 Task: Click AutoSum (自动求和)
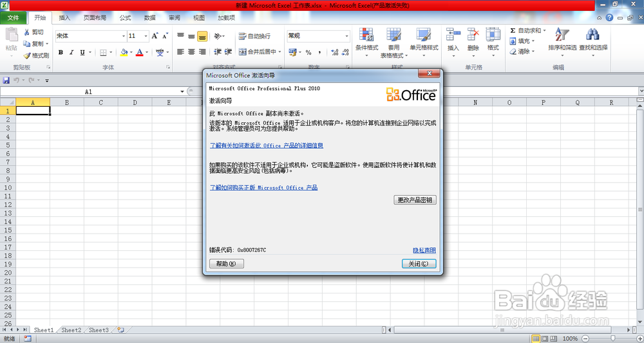[526, 31]
